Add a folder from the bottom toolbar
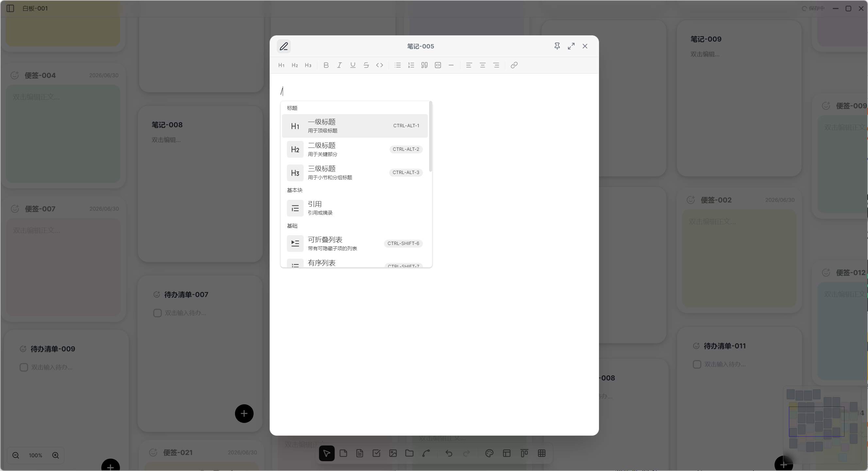The height and width of the screenshot is (471, 868). point(409,453)
